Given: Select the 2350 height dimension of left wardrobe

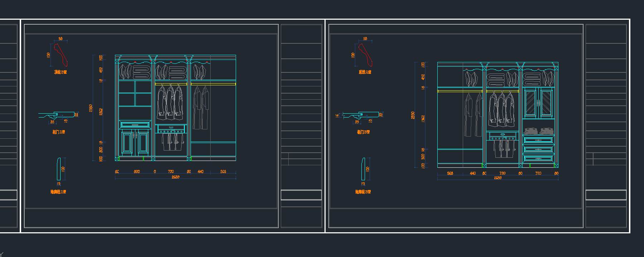Looking at the screenshot, I should coord(91,108).
